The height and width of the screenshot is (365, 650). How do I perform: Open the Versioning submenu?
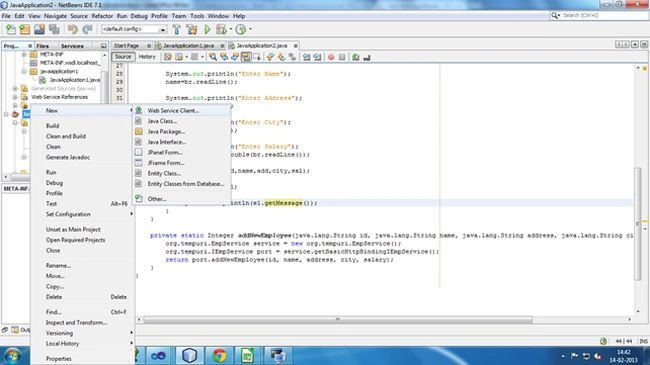click(x=82, y=333)
